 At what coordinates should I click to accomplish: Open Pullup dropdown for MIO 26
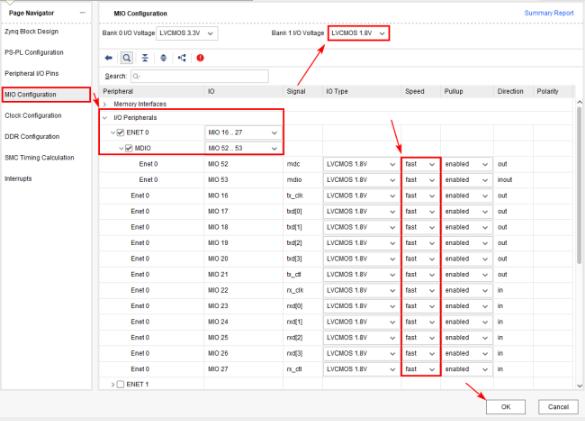467,353
